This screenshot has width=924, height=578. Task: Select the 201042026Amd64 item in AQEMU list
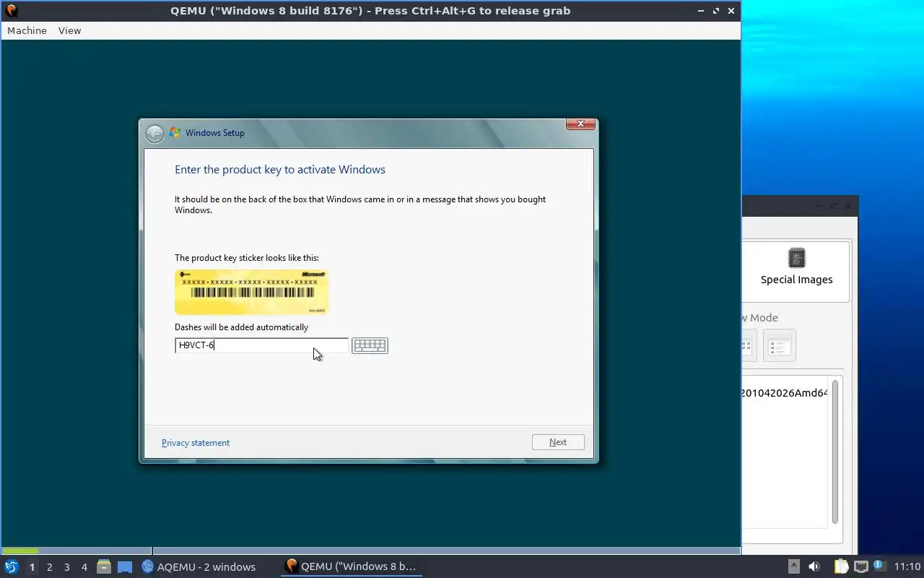[x=784, y=393]
